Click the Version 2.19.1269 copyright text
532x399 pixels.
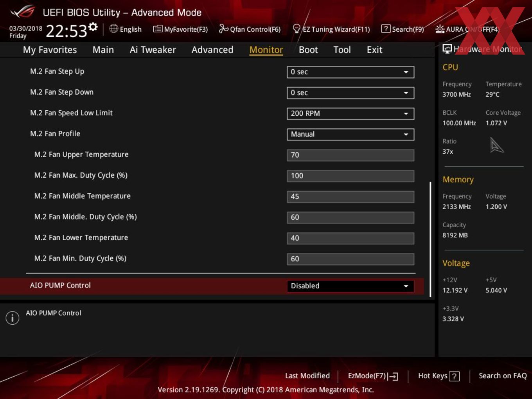coord(266,390)
